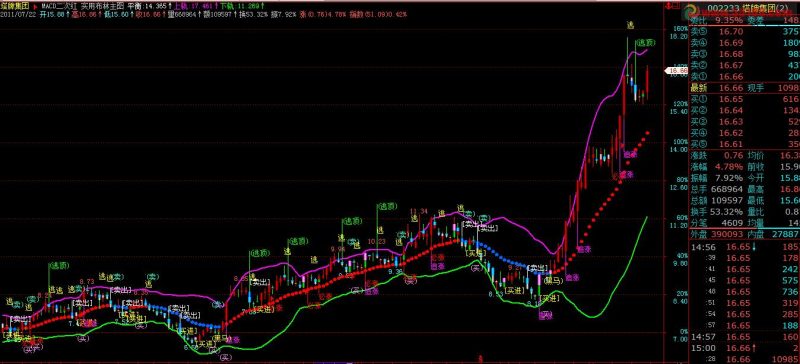Click the 16.66 current price tag on the axis
The height and width of the screenshot is (364, 800).
click(677, 70)
